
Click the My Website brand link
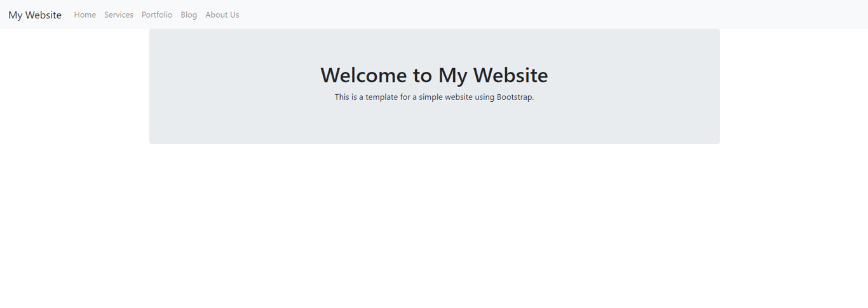(35, 15)
